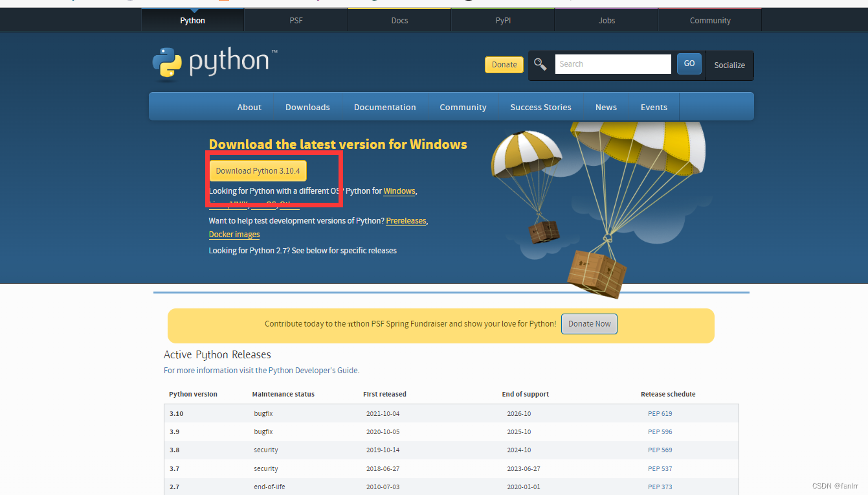Click the search magnifying glass icon
The height and width of the screenshot is (495, 868).
click(541, 63)
